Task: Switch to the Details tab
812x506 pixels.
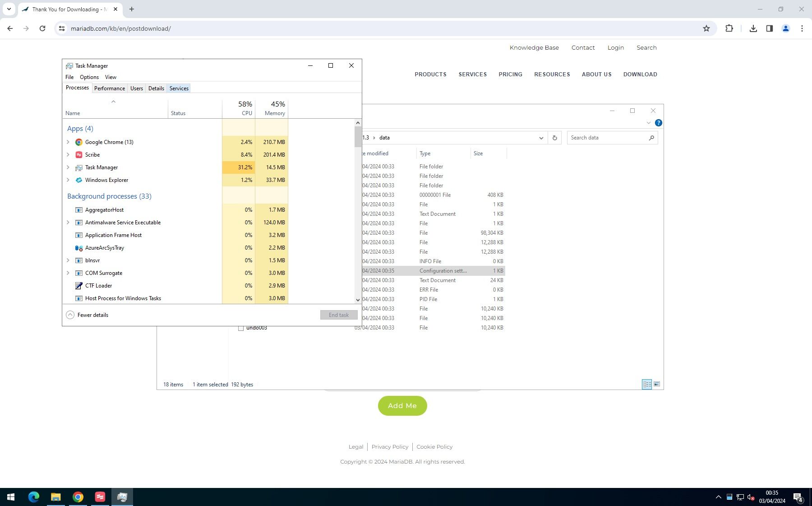Action: coord(156,88)
